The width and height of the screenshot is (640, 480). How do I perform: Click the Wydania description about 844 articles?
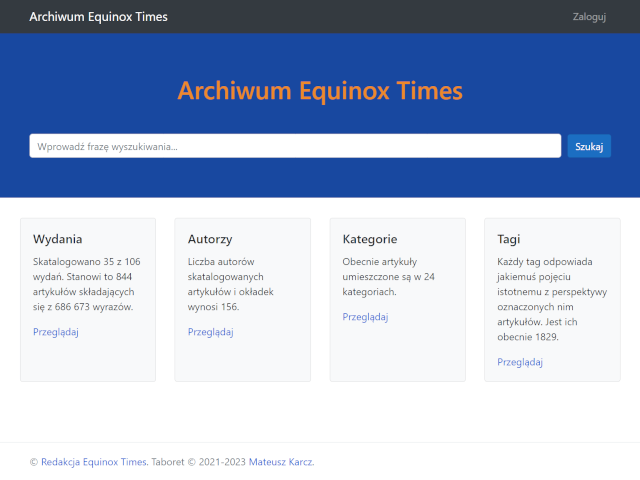tap(87, 284)
